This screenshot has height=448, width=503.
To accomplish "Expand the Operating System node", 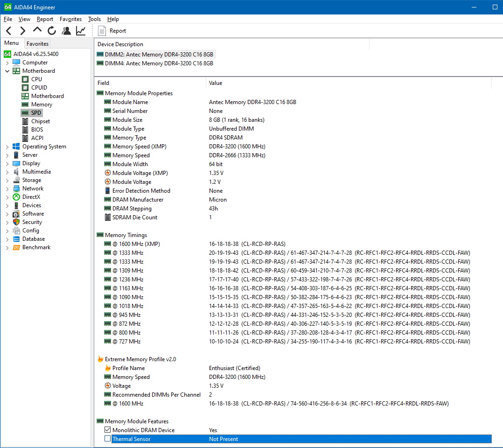I will click(7, 147).
